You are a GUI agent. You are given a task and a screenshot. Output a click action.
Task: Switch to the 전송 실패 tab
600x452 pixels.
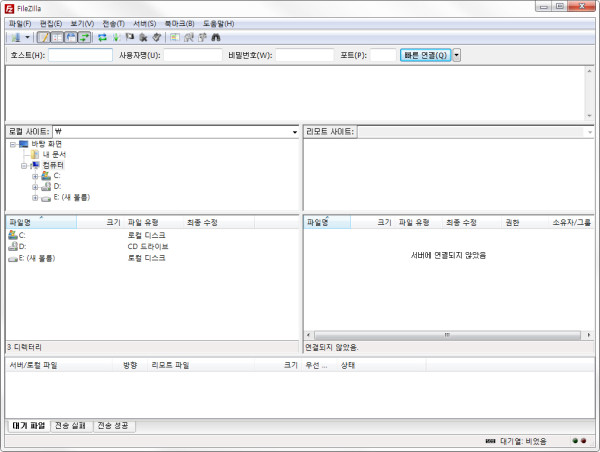point(70,426)
